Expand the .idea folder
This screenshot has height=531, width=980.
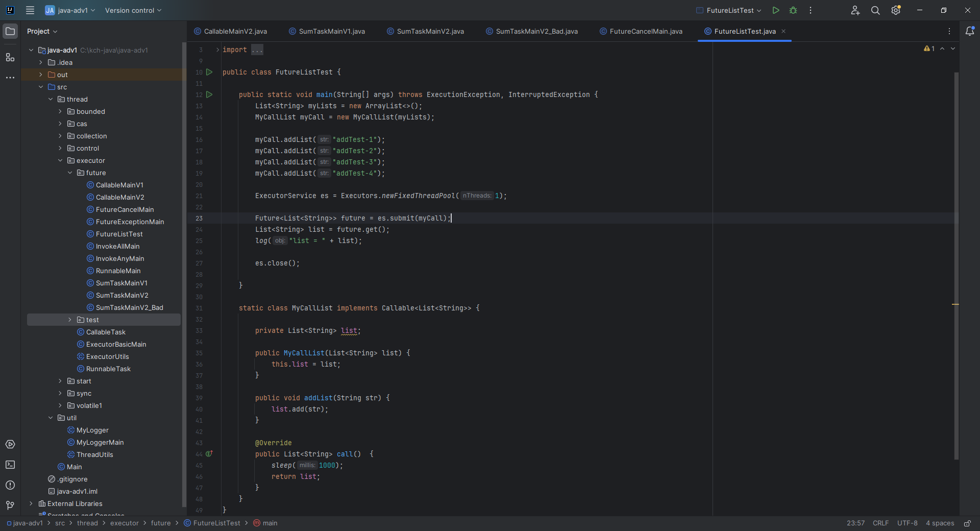pos(41,62)
